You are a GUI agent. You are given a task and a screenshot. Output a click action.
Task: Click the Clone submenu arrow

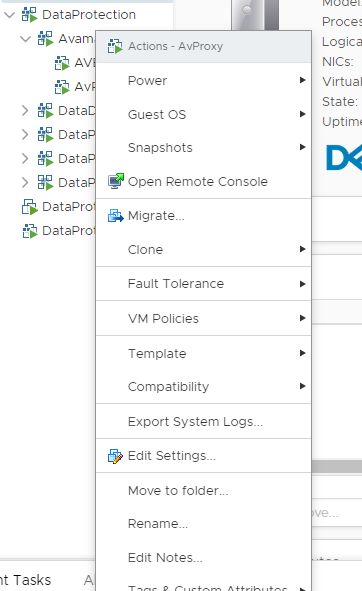[x=302, y=249]
